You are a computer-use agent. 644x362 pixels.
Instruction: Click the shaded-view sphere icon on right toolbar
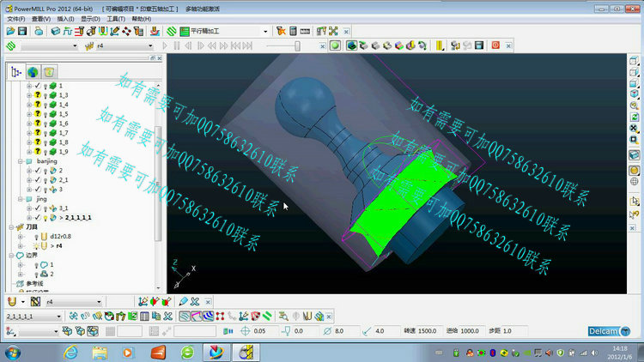[635, 171]
